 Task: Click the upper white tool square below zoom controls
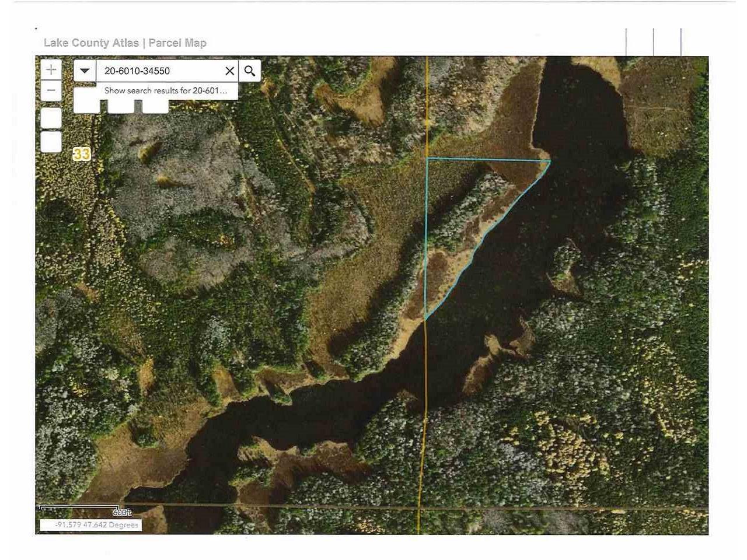[x=51, y=117]
